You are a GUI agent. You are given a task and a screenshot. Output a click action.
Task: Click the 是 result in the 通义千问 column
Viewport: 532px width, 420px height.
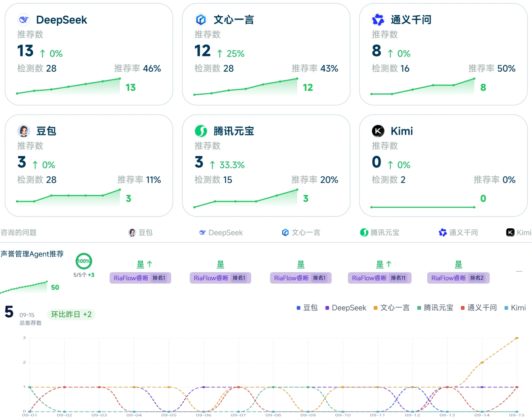click(458, 264)
